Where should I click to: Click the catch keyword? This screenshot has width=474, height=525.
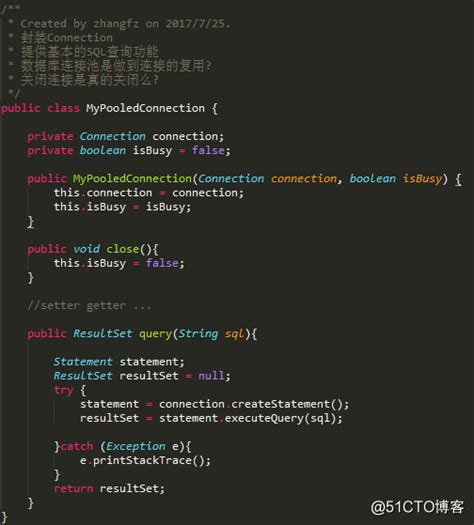77,446
